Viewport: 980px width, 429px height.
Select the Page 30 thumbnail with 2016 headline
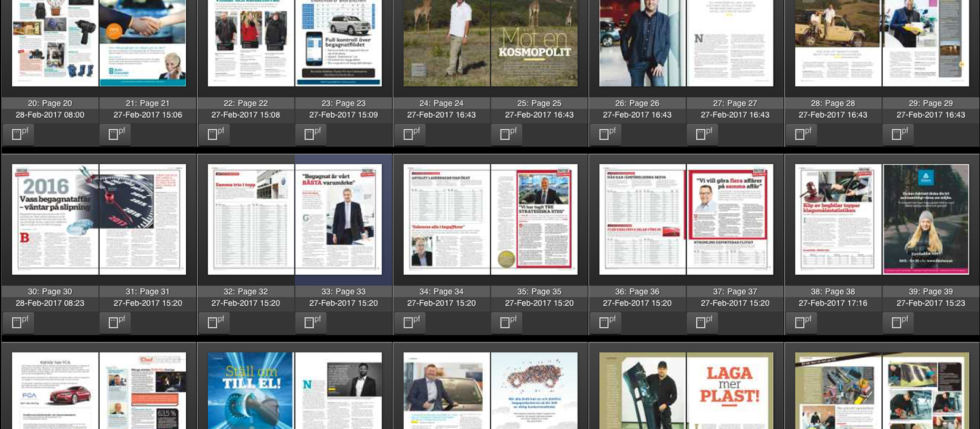point(55,219)
